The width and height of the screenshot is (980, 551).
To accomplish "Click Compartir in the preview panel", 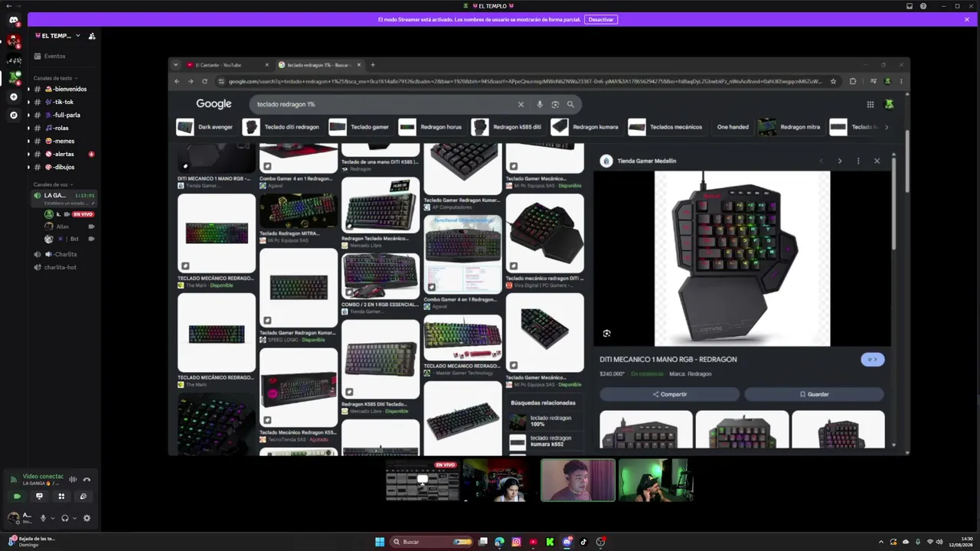I will 669,394.
